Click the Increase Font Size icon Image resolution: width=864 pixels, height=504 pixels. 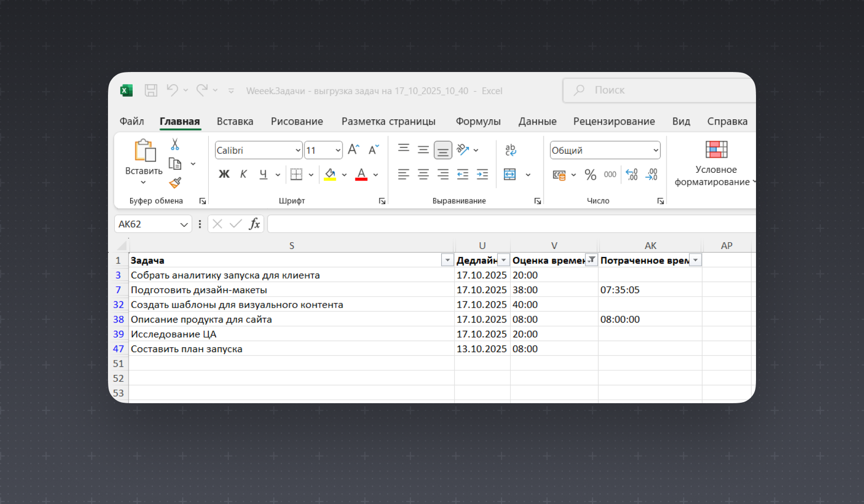pos(353,150)
